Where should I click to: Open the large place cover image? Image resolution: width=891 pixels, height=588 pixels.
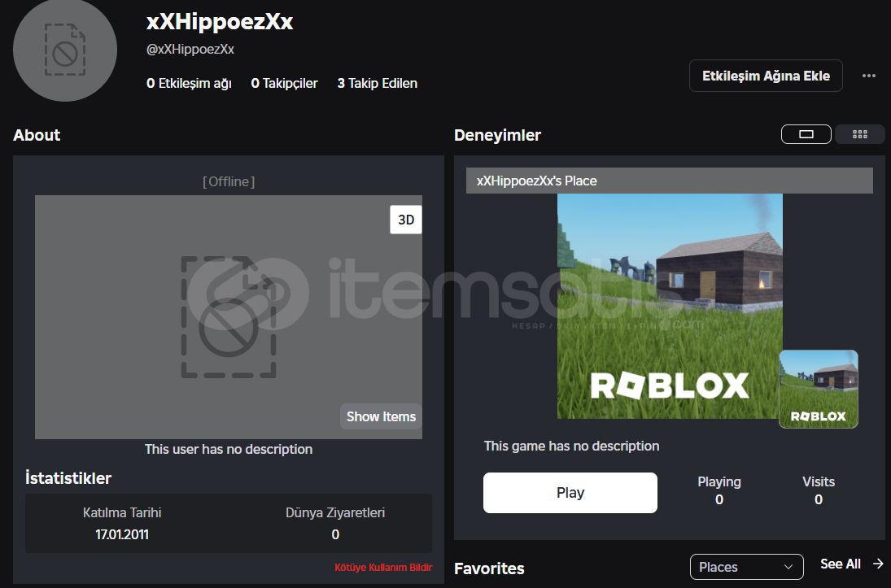point(670,307)
